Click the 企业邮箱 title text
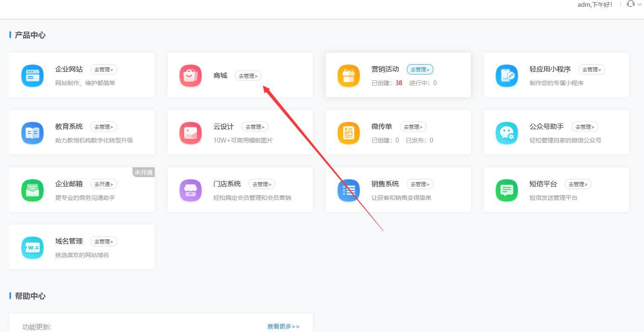This screenshot has height=332, width=644. [x=69, y=184]
